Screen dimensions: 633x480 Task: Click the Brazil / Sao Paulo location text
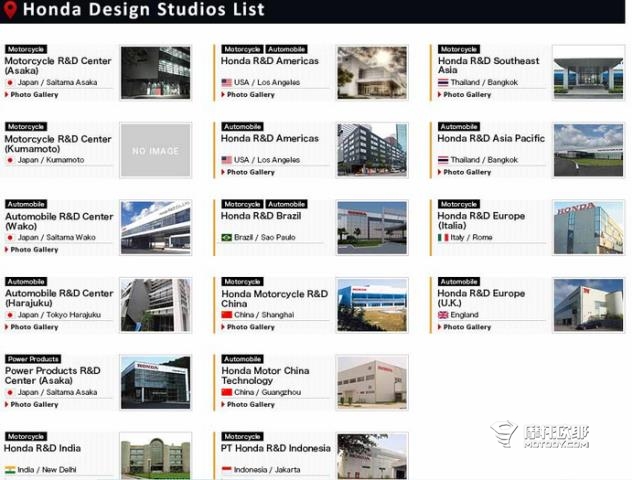264,237
